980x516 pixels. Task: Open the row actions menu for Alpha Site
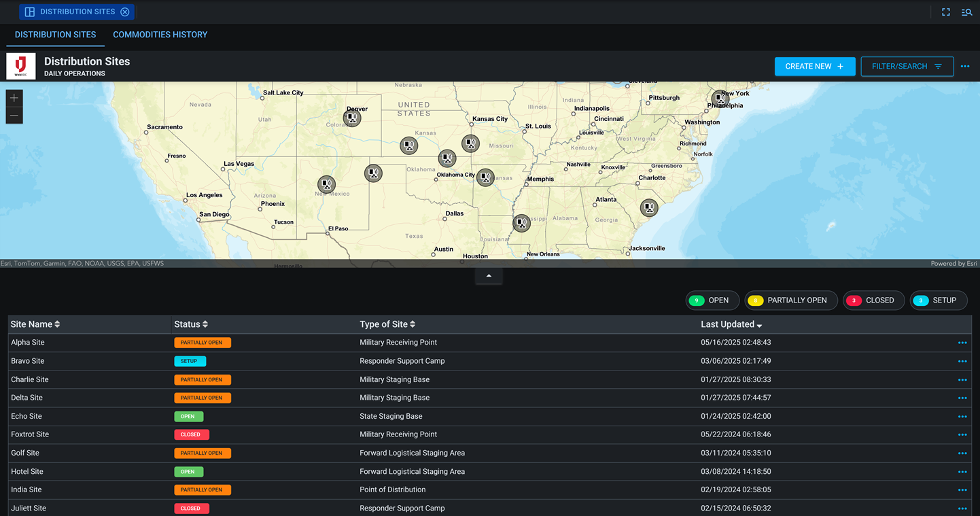pos(962,342)
